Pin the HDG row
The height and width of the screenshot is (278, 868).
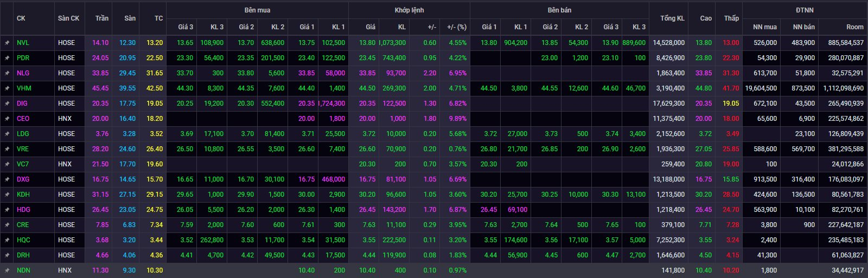coord(7,210)
